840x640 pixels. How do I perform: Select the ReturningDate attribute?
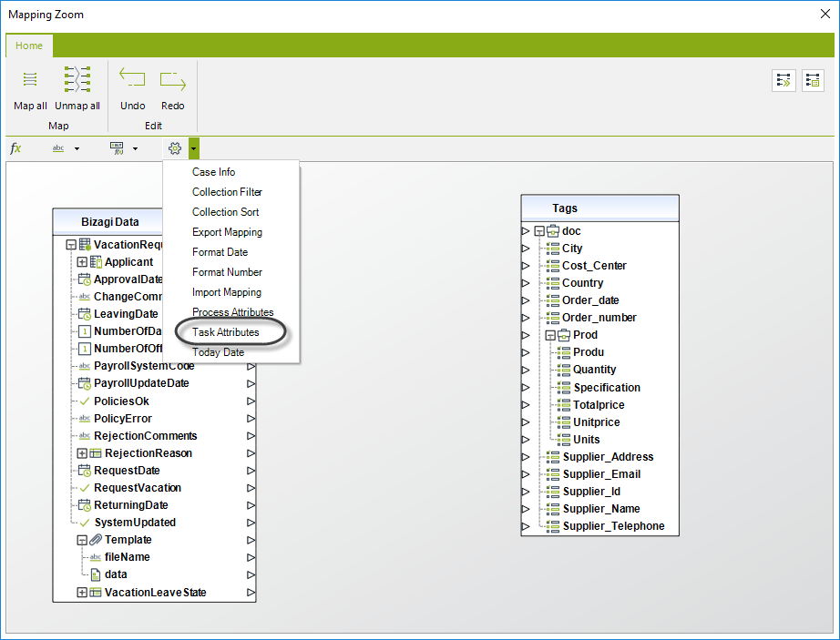130,505
